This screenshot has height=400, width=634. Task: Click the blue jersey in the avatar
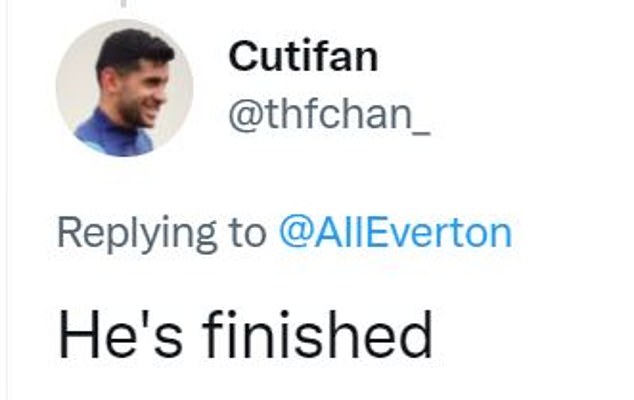[115, 135]
